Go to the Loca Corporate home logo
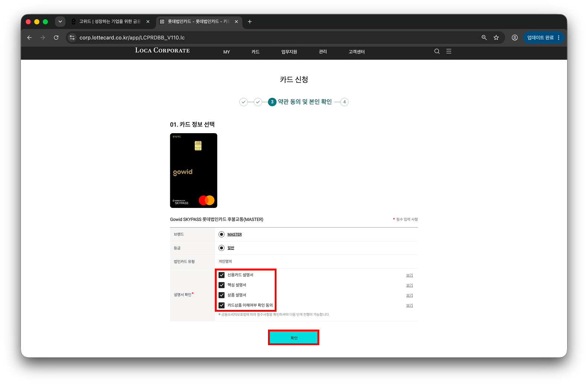The image size is (588, 385). [162, 51]
